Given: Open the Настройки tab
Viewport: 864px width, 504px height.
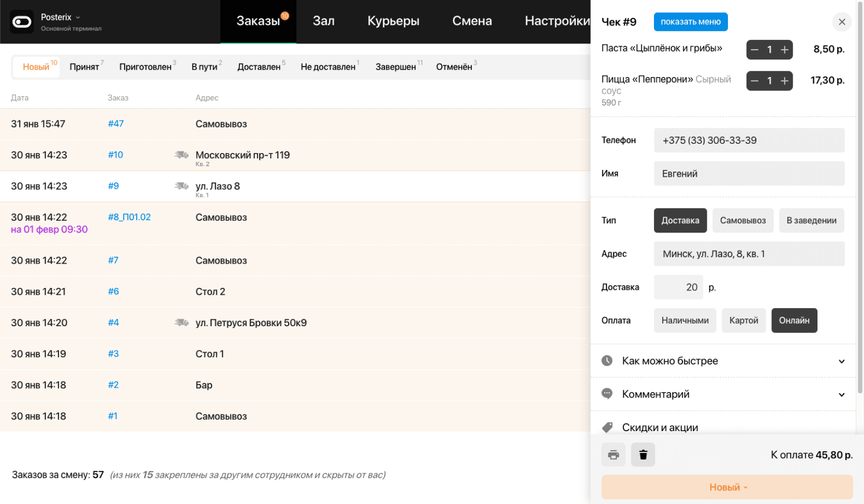Looking at the screenshot, I should (557, 21).
